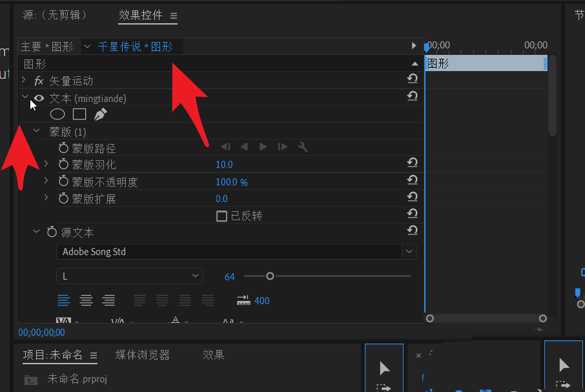Viewport: 585px width, 392px height.
Task: Reset 蒙版不透明度 value
Action: pyautogui.click(x=412, y=180)
